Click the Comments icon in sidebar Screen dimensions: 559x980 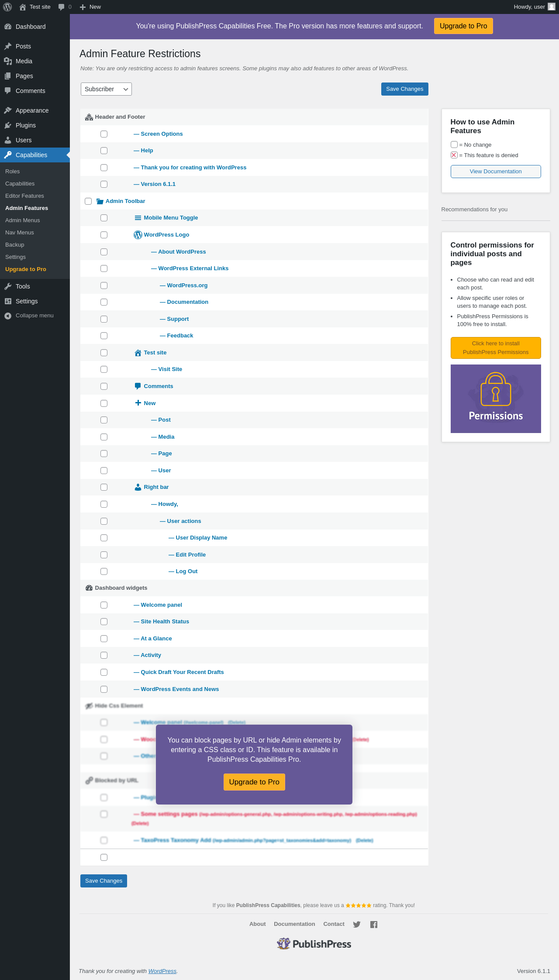coord(8,91)
